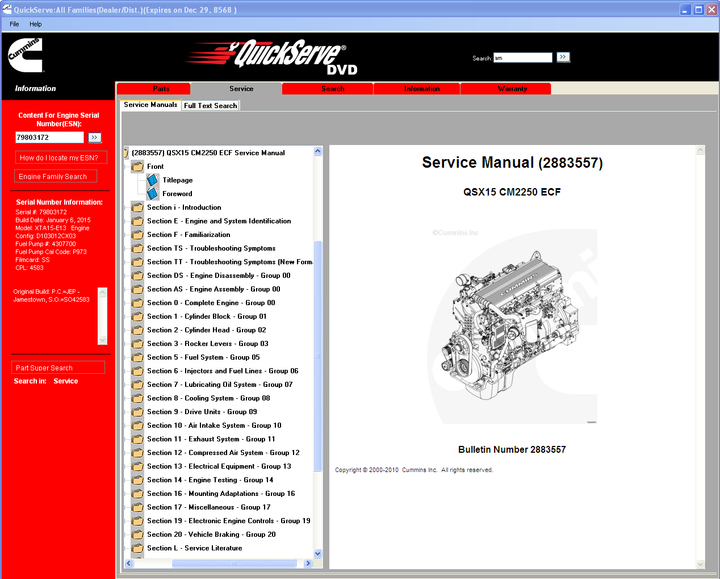Click the tree vertical scrollbar thumb
Screen dimensions: 720x579
pyautogui.click(x=317, y=356)
